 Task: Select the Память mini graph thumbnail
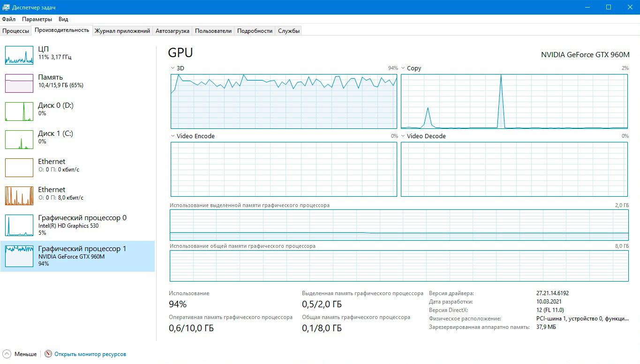pyautogui.click(x=19, y=83)
